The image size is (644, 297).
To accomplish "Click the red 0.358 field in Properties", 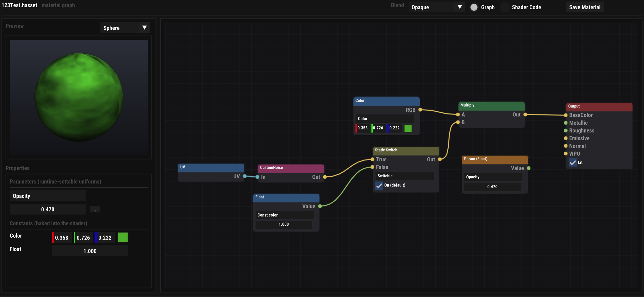I will point(62,237).
